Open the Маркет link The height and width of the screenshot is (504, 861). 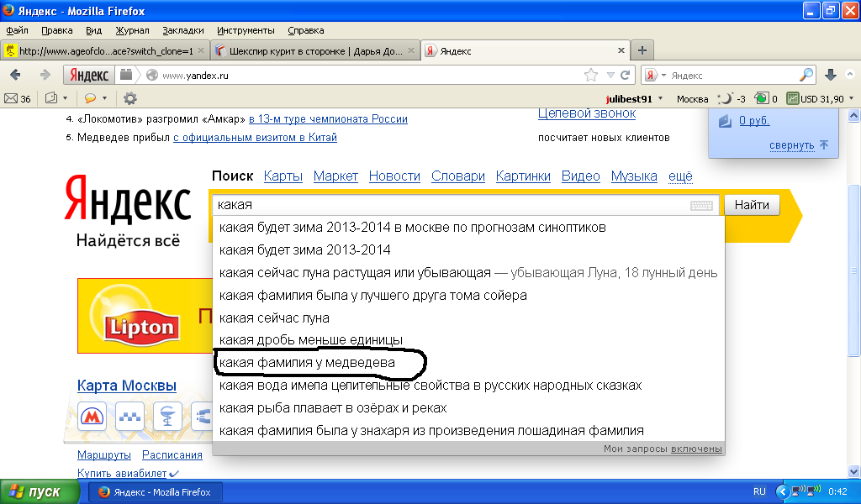(335, 176)
